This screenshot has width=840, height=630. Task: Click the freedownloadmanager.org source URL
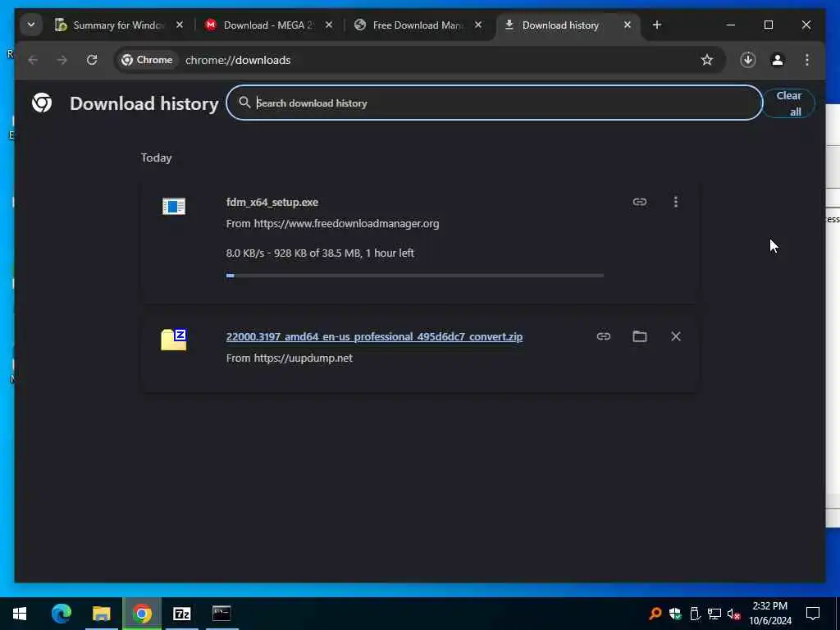347,224
